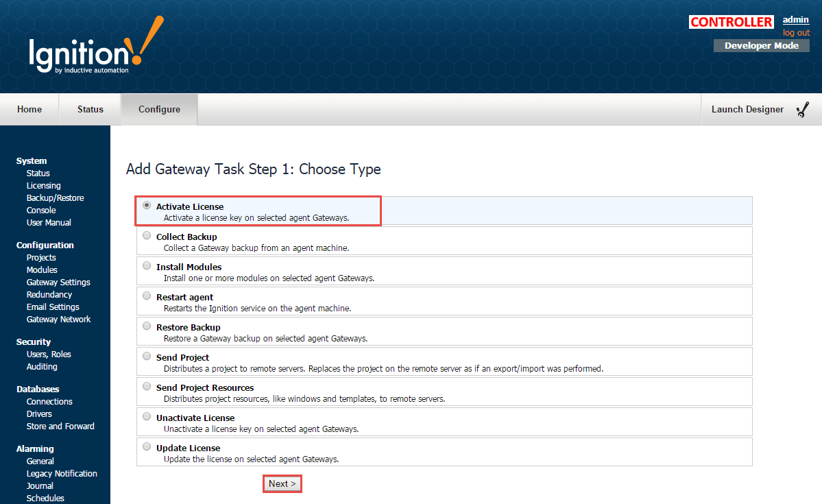The width and height of the screenshot is (822, 504).
Task: Open General under Alarming
Action: tap(40, 461)
